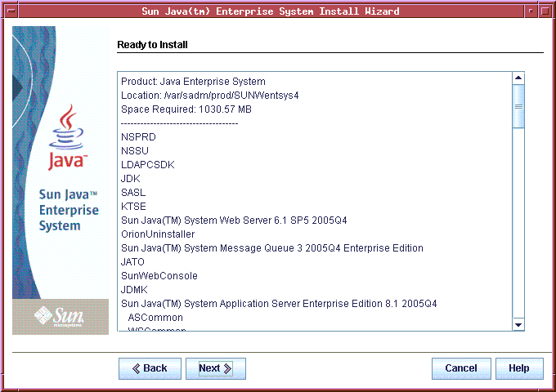556x392 pixels.
Task: Select the line 'Product: Java Enterprise System'
Action: [x=193, y=82]
